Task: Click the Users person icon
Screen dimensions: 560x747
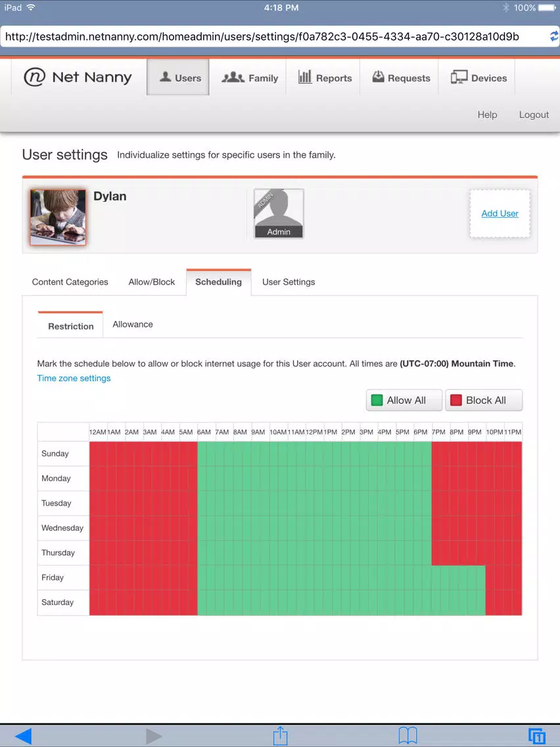Action: tap(165, 77)
